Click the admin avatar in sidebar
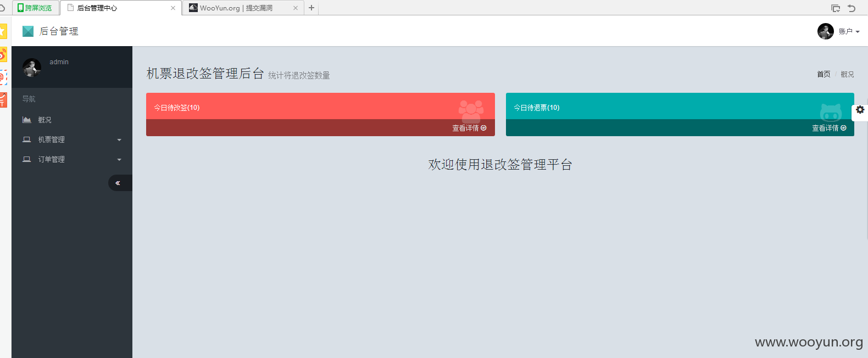Image resolution: width=868 pixels, height=358 pixels. tap(32, 68)
